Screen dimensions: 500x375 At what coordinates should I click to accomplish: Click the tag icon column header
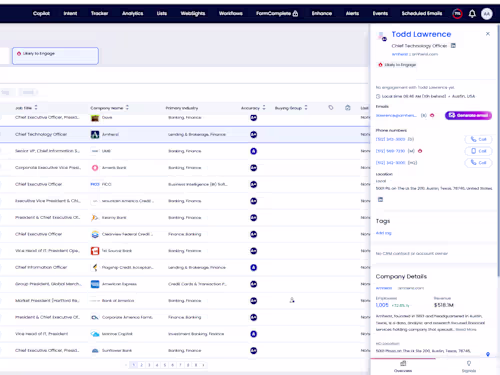tap(331, 108)
